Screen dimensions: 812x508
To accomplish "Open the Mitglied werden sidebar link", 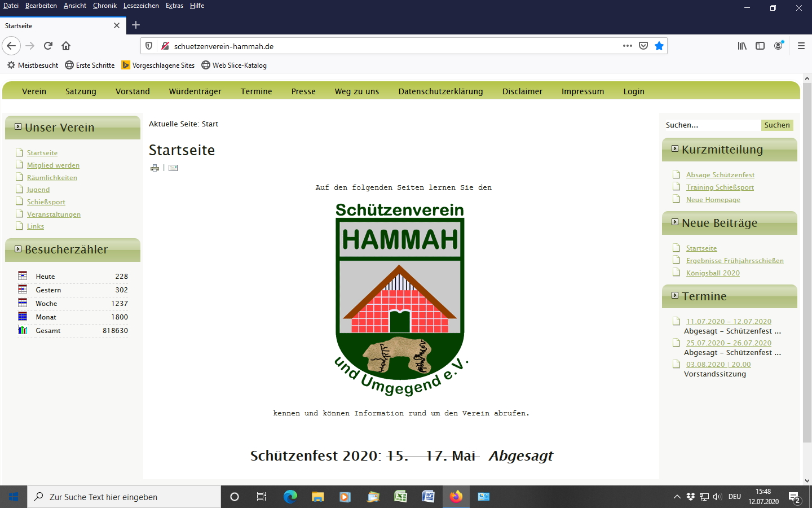I will click(53, 165).
